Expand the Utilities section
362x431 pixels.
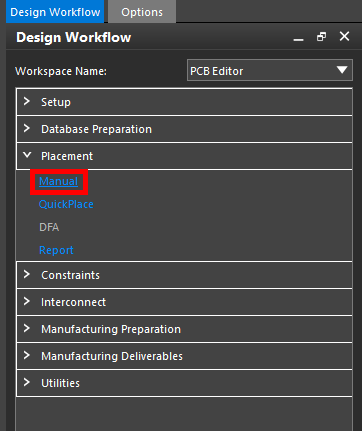pyautogui.click(x=184, y=383)
